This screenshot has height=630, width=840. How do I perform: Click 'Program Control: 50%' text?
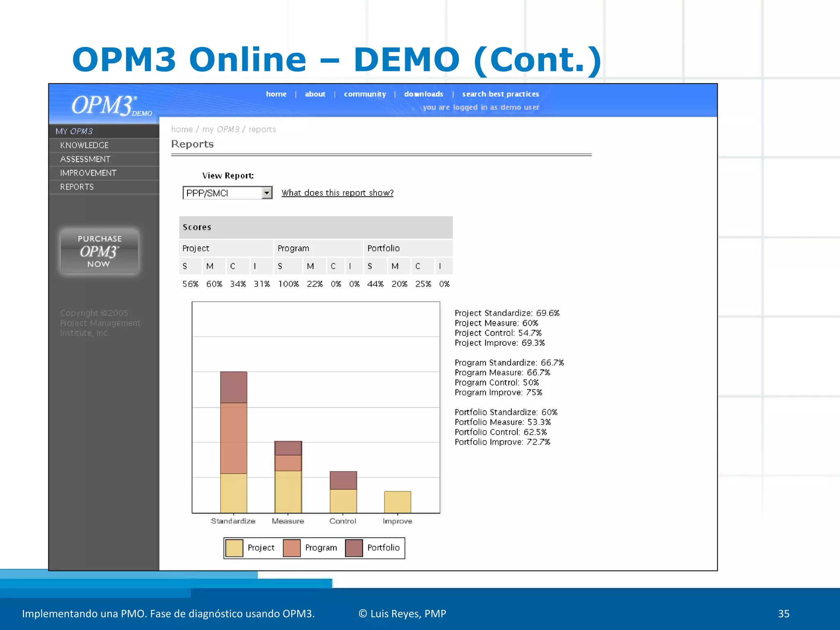click(497, 382)
